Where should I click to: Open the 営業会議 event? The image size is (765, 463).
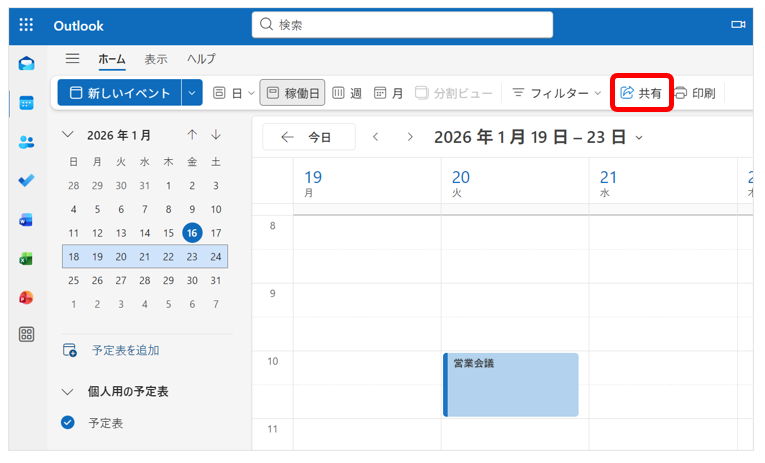[511, 385]
